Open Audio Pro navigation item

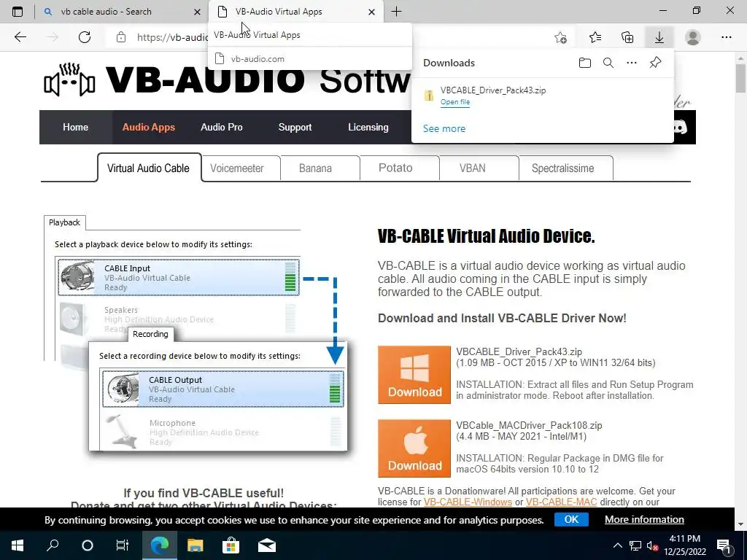[x=222, y=127]
